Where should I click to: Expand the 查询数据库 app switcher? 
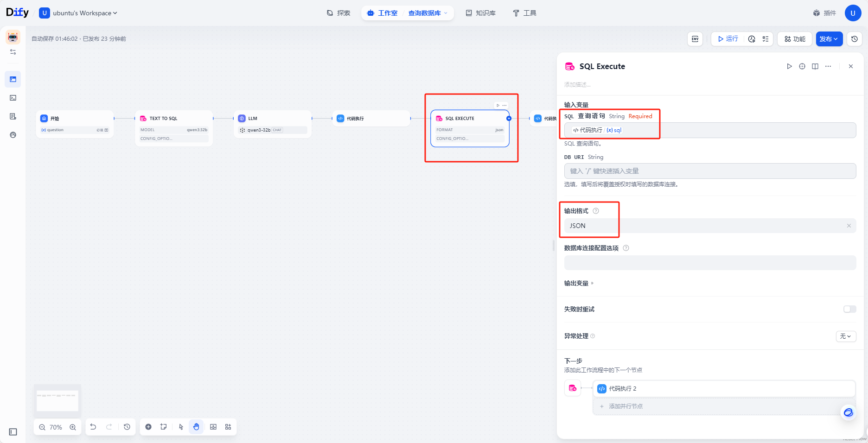428,13
